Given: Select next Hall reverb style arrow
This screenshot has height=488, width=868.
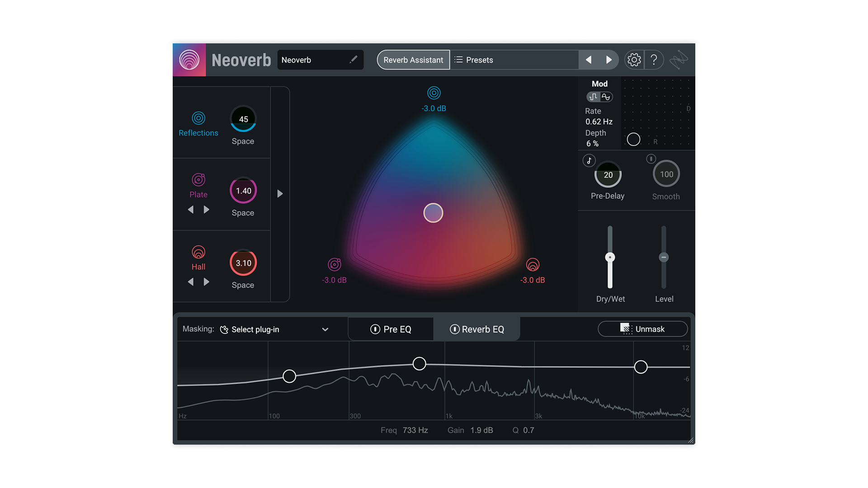Looking at the screenshot, I should 207,282.
